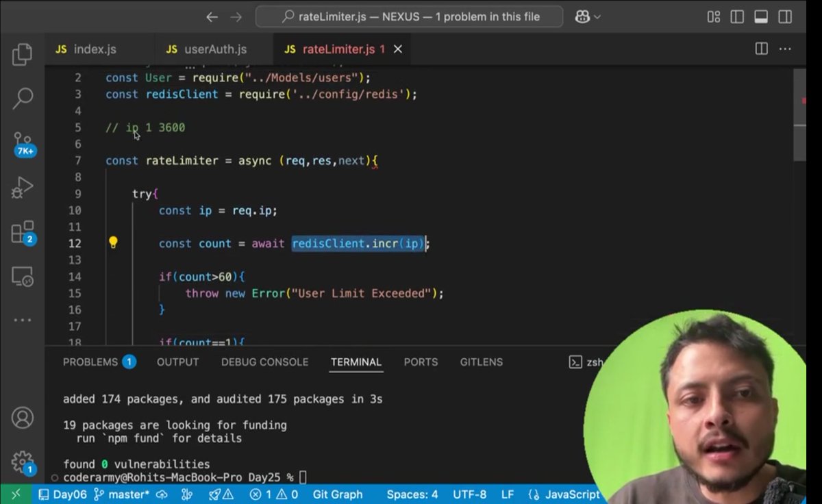
Task: Open Git Graph from status bar
Action: pos(338,494)
